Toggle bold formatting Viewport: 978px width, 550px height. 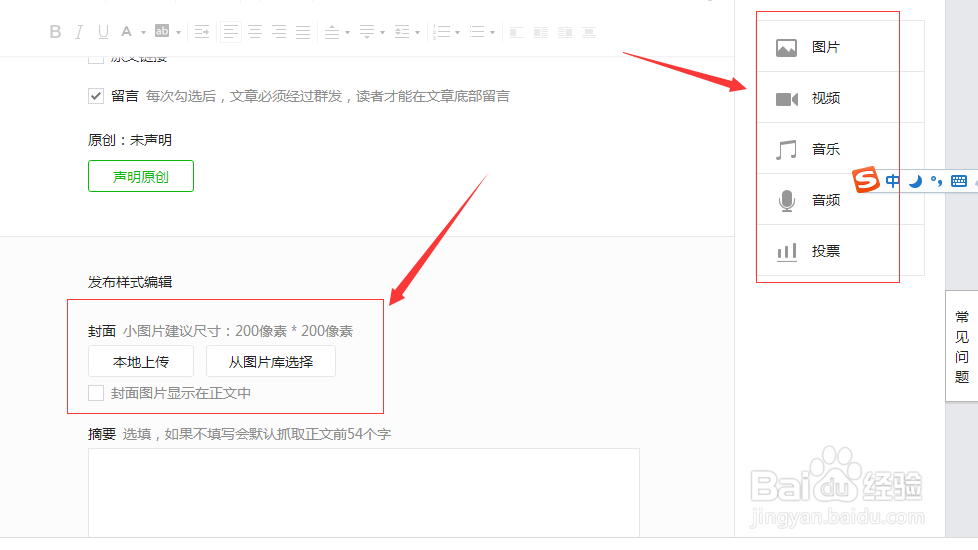click(56, 32)
